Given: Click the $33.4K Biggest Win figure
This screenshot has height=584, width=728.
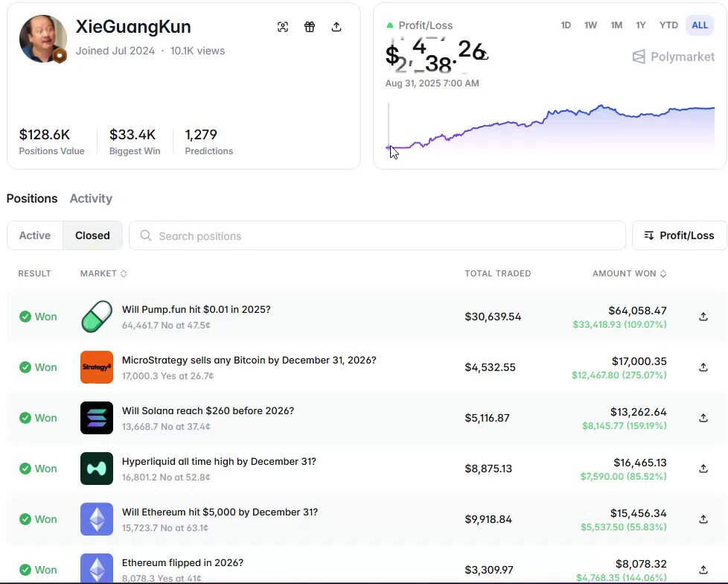Looking at the screenshot, I should 132,135.
